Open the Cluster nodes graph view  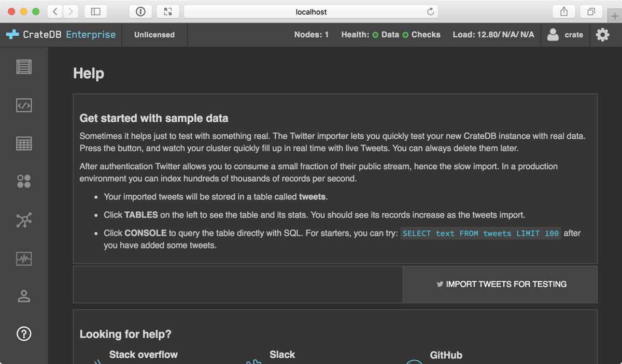(24, 220)
